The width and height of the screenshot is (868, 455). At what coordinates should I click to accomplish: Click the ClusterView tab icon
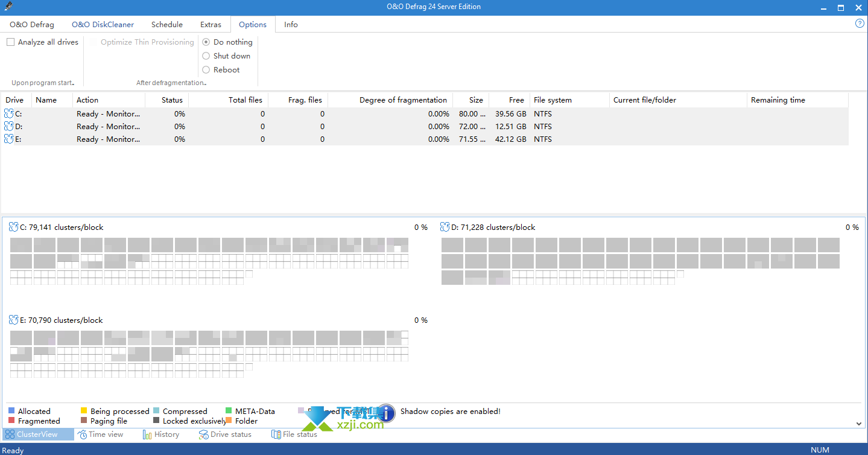tap(10, 434)
